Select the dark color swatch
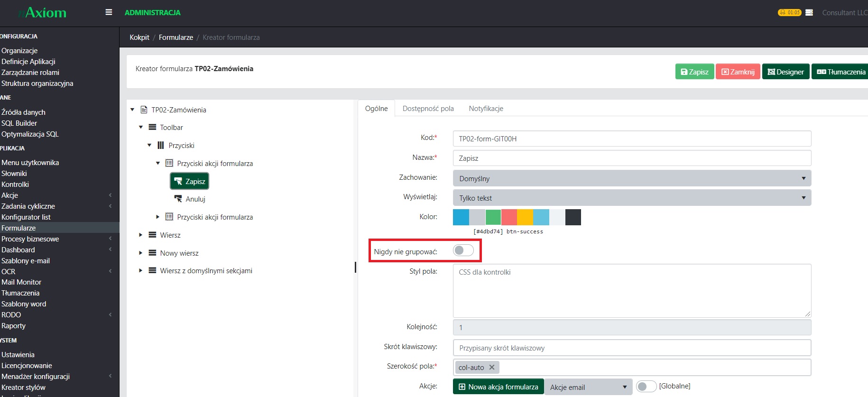 (573, 217)
